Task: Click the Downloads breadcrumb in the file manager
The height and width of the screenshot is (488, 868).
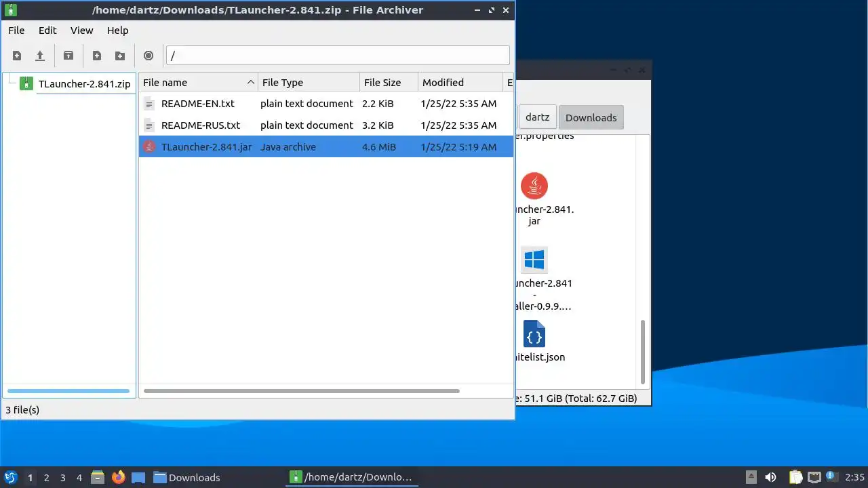Action: pyautogui.click(x=591, y=117)
